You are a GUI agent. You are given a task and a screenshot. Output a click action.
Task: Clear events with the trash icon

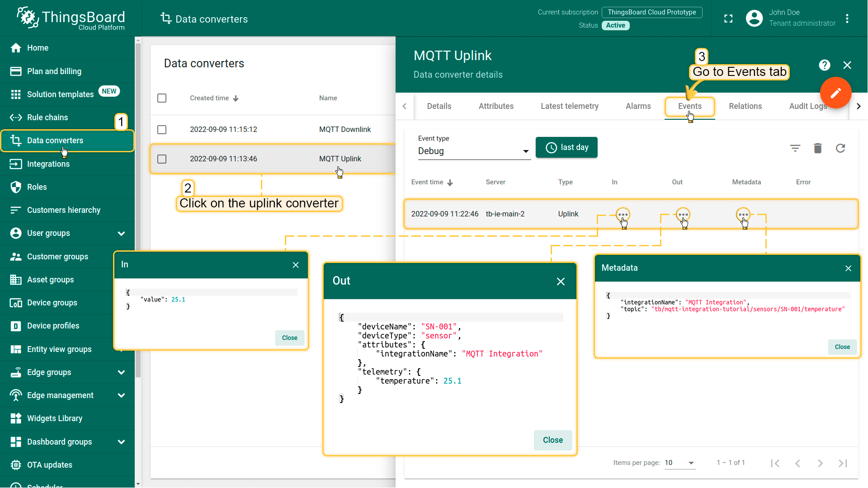(x=818, y=148)
